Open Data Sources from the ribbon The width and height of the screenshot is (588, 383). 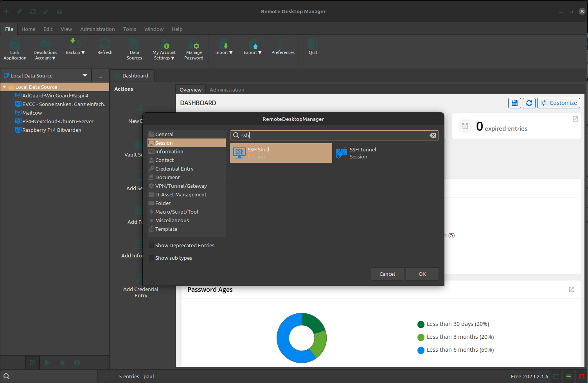134,44
